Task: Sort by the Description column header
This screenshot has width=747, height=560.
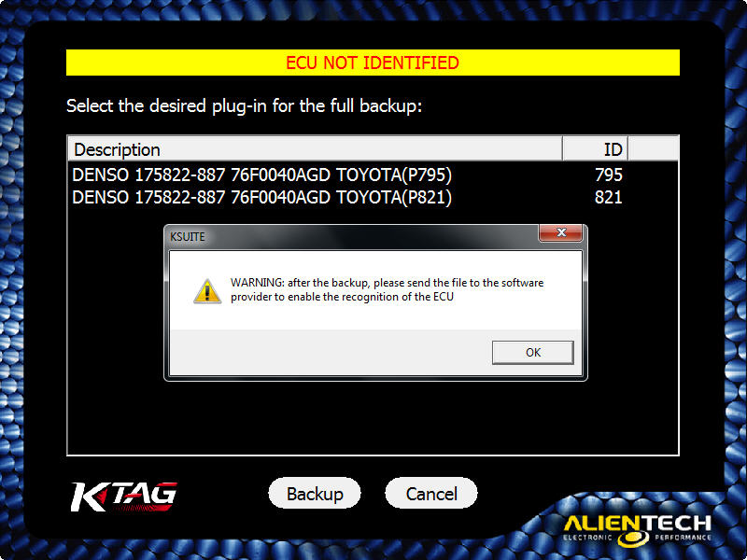Action: pyautogui.click(x=315, y=149)
